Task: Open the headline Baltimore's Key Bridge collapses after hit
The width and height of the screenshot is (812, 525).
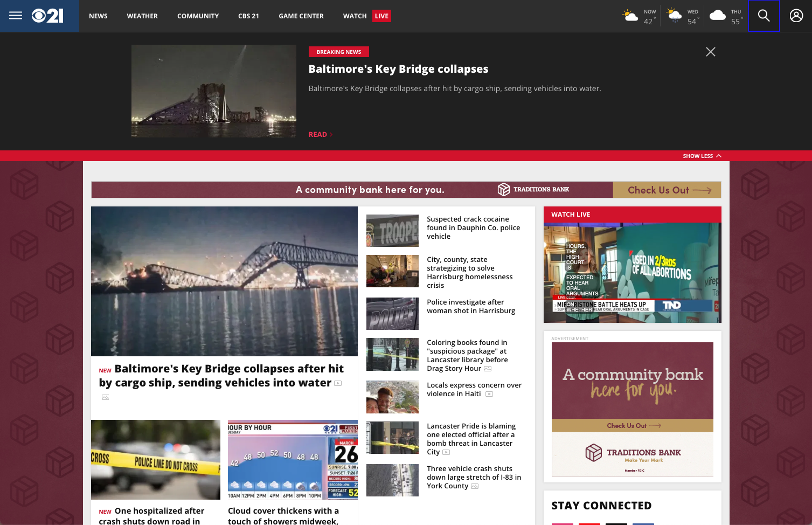Action: click(221, 376)
